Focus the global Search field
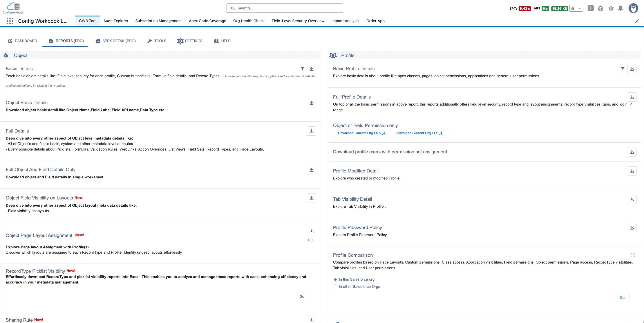 (284, 8)
